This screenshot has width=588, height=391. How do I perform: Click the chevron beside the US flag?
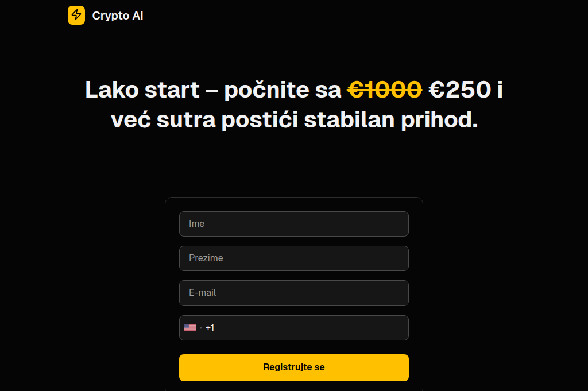point(201,327)
